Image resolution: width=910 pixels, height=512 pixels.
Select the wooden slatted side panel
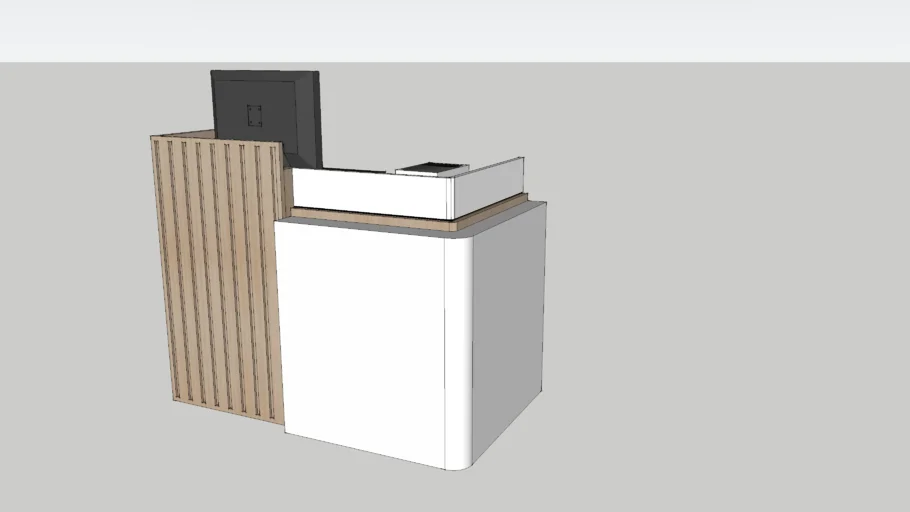(215, 280)
